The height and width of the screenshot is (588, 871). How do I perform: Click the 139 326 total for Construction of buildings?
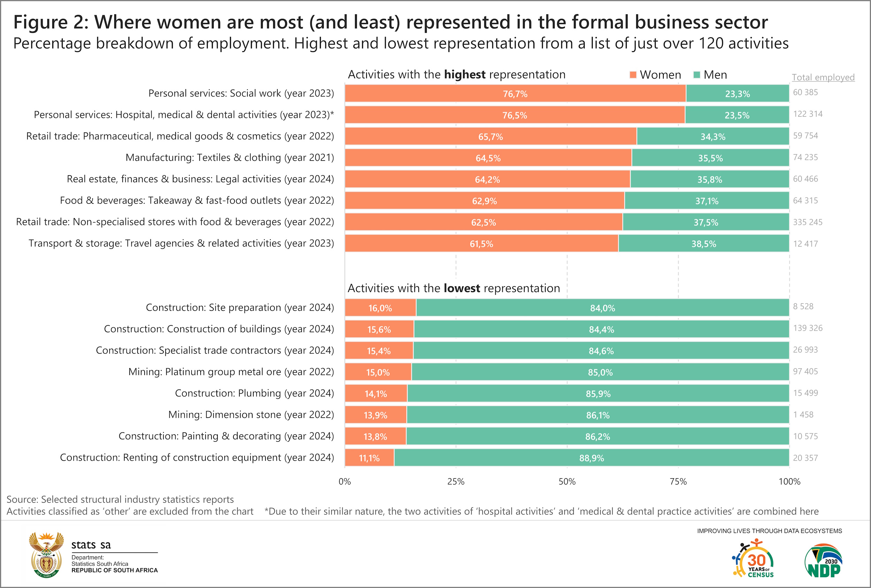tap(808, 328)
